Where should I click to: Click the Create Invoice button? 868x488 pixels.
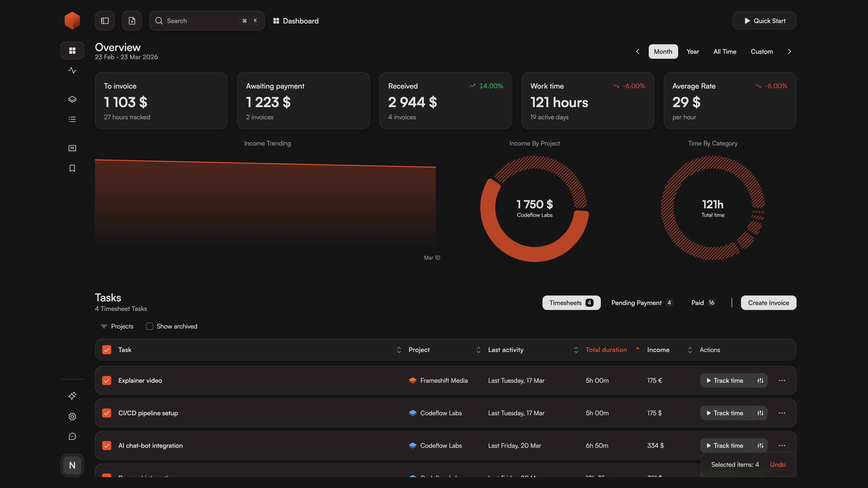[768, 303]
